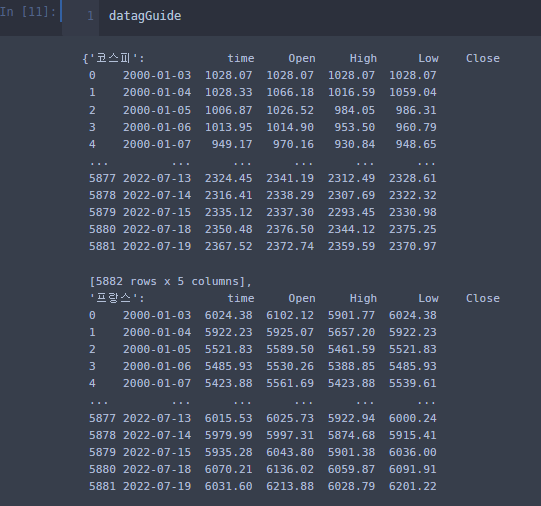Click the 프랑스 table 'High' column header

coord(363,298)
